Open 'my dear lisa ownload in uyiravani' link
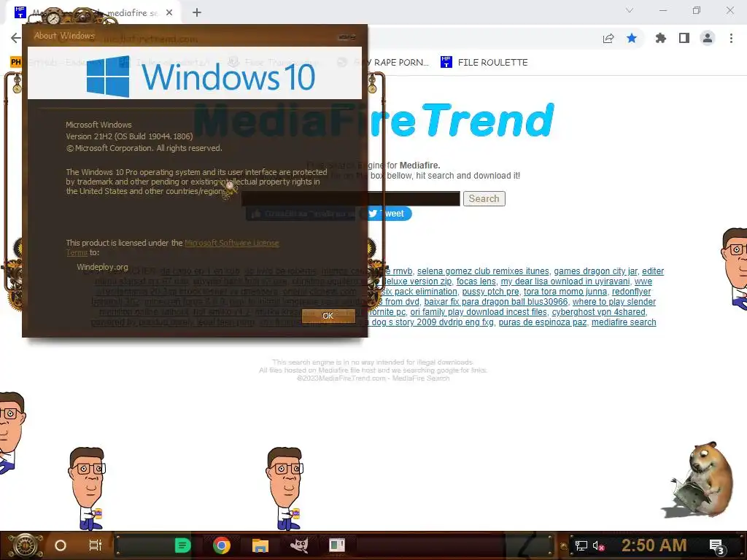The image size is (747, 560). [x=565, y=281]
